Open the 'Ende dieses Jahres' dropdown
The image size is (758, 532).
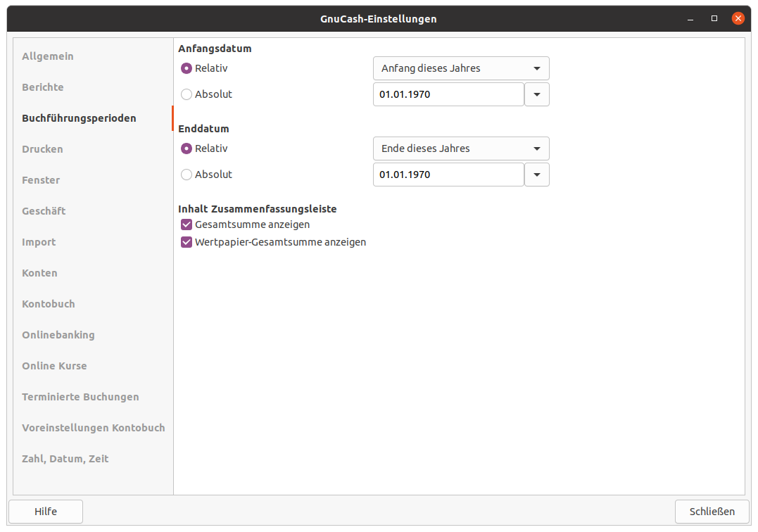coord(460,148)
